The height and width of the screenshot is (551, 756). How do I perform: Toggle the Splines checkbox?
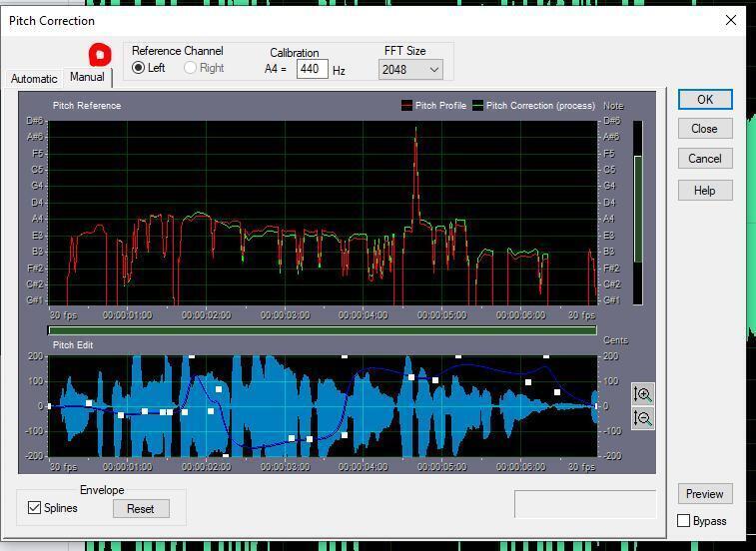point(34,508)
